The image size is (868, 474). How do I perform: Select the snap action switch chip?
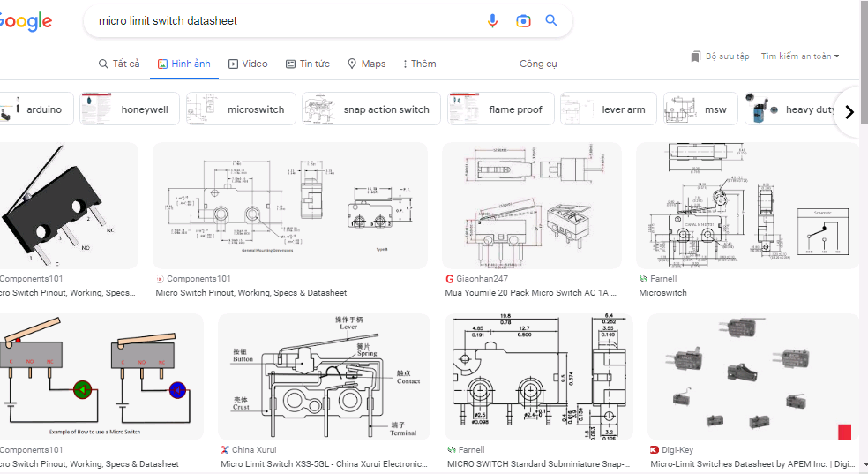point(370,109)
